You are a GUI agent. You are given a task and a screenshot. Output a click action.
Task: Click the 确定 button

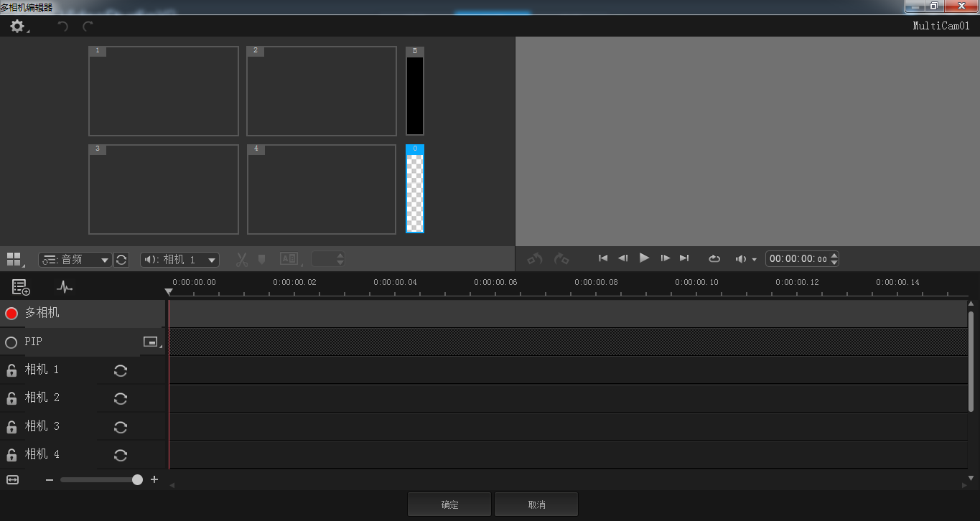449,504
